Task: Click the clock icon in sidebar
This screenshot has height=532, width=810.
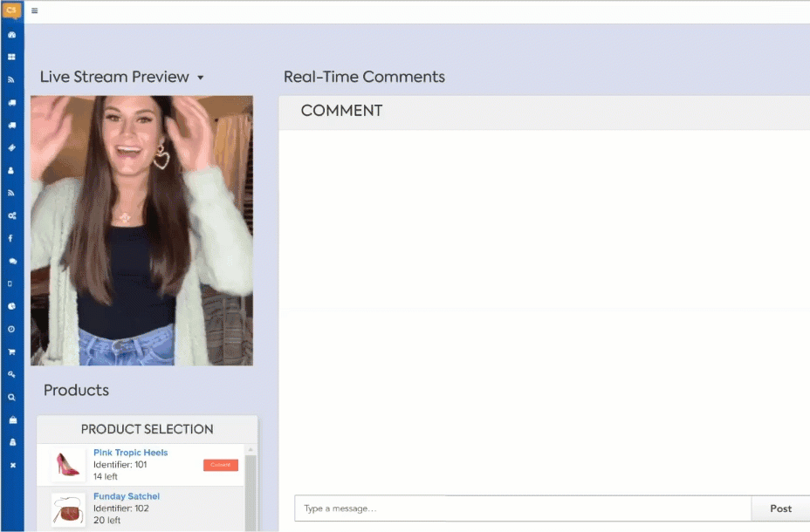Action: click(x=12, y=329)
